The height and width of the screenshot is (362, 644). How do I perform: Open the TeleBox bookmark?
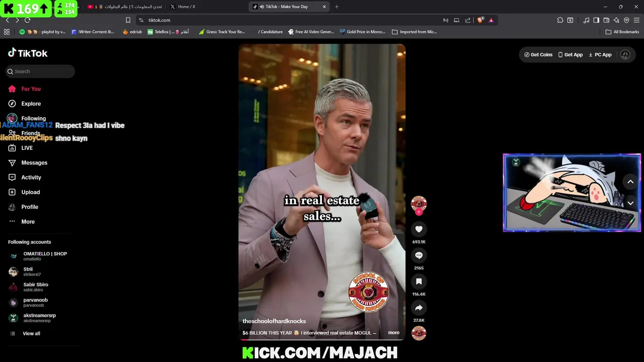pyautogui.click(x=168, y=32)
